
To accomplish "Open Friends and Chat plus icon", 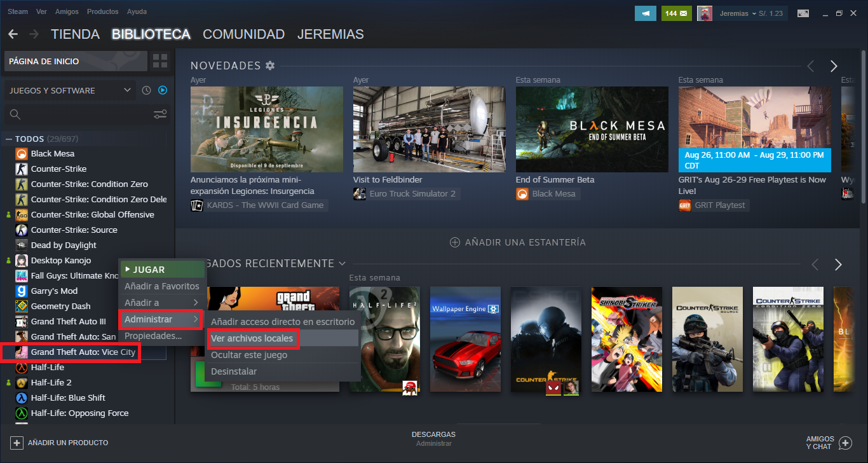I will tap(845, 443).
